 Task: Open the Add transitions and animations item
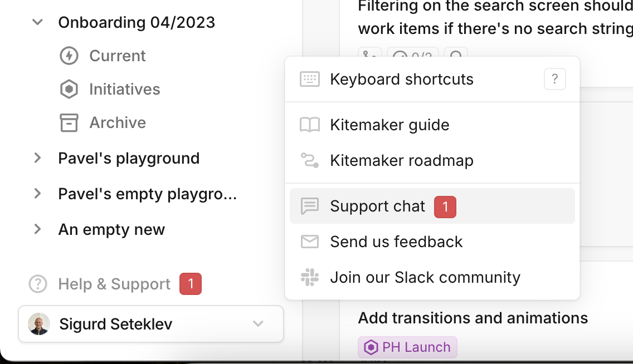pyautogui.click(x=473, y=318)
